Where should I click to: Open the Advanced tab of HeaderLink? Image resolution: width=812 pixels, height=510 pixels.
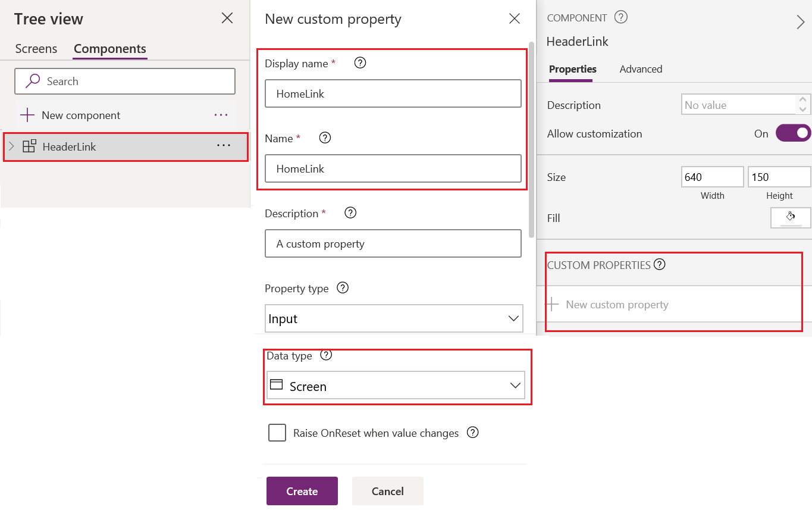coord(641,69)
